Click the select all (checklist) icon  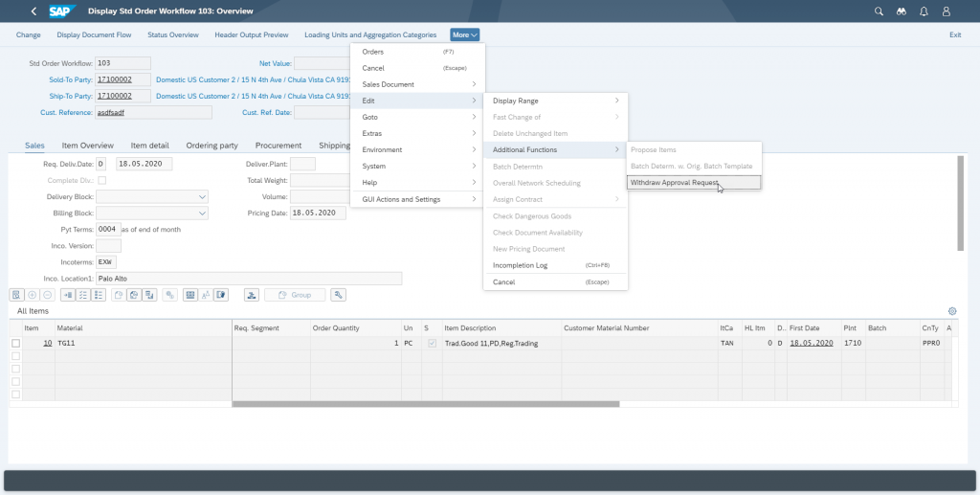(82, 295)
